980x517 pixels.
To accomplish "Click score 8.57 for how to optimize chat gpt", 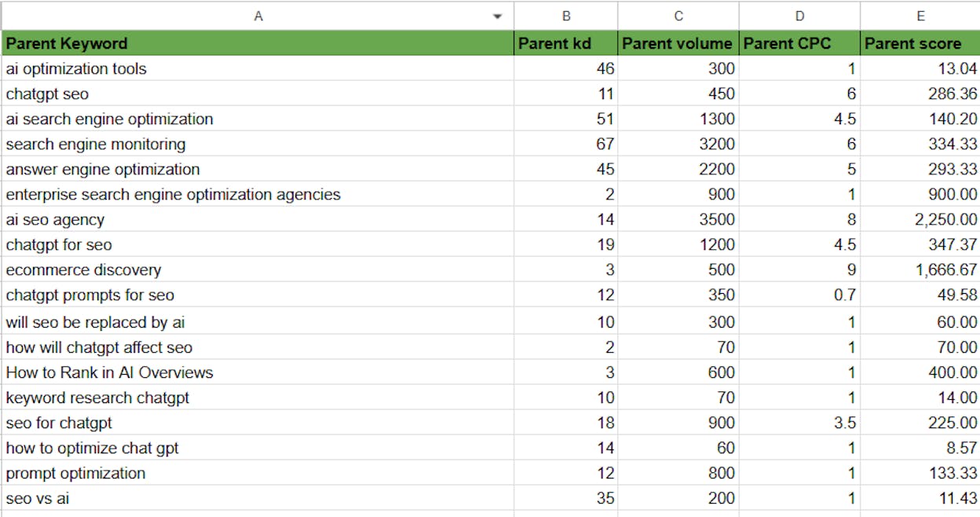I will coord(920,448).
